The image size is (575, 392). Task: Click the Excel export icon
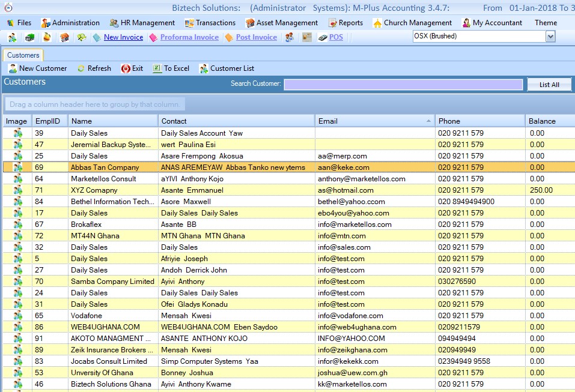click(x=157, y=68)
